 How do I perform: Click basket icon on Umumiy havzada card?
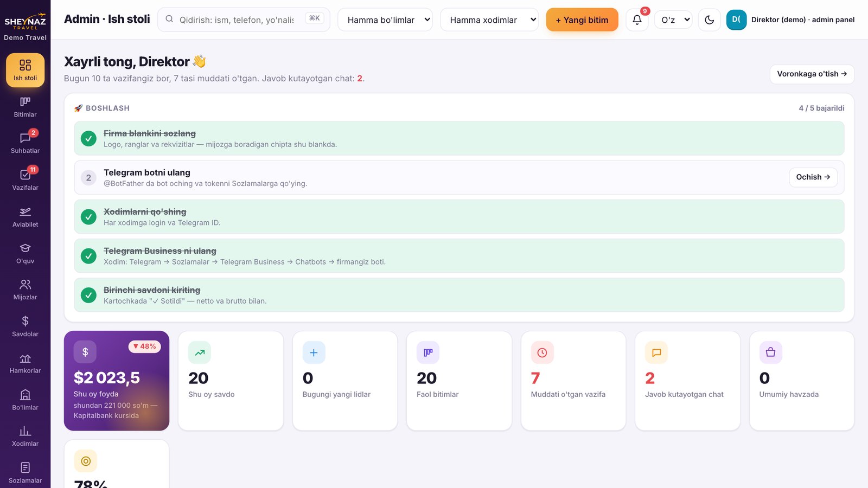pyautogui.click(x=770, y=352)
